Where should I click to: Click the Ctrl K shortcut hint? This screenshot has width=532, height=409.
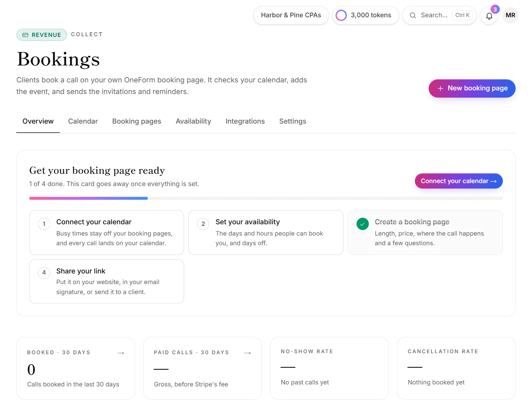point(463,15)
